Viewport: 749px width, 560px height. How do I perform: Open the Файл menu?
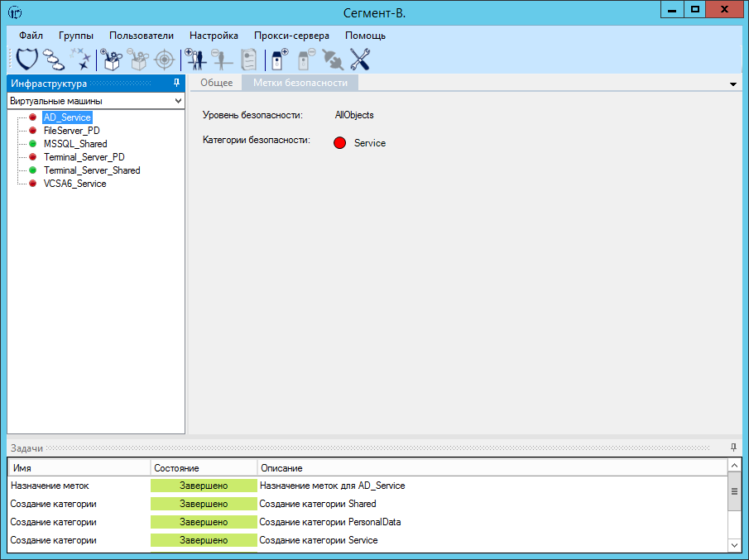coord(31,36)
